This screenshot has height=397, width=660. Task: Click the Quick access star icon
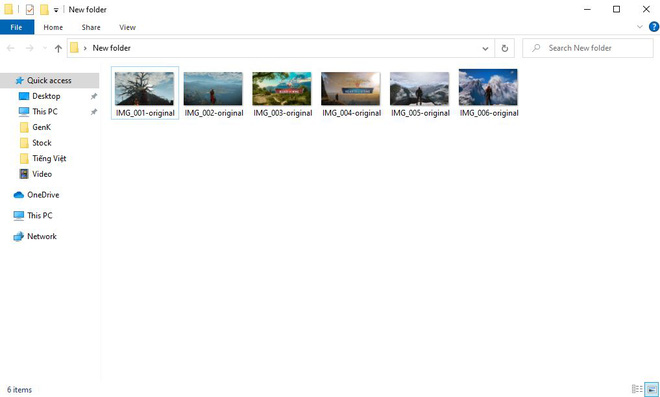pyautogui.click(x=19, y=80)
